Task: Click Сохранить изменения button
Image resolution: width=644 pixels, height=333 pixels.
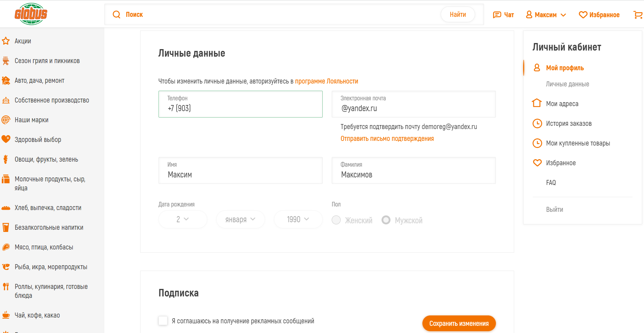Action: tap(459, 323)
